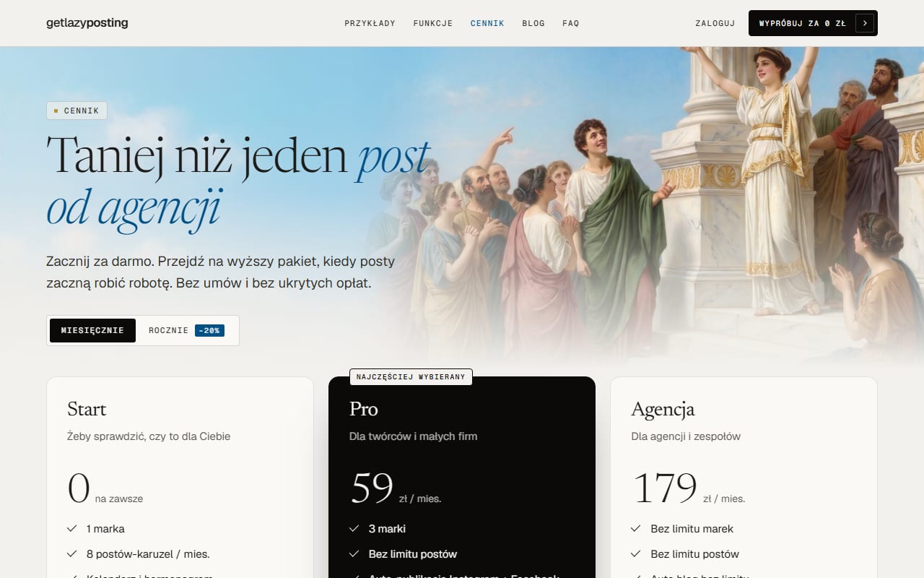Click the text Dla agencji i zespołów
Image resolution: width=924 pixels, height=578 pixels.
(x=686, y=436)
